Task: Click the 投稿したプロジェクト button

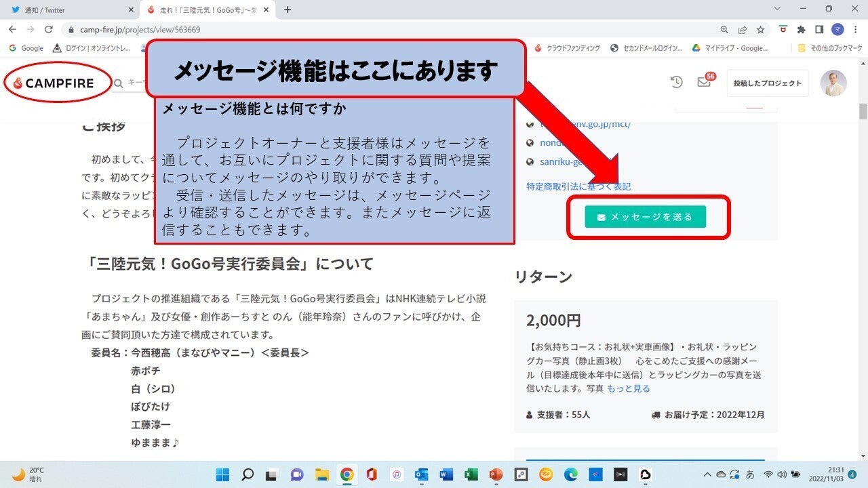Action: 767,83
